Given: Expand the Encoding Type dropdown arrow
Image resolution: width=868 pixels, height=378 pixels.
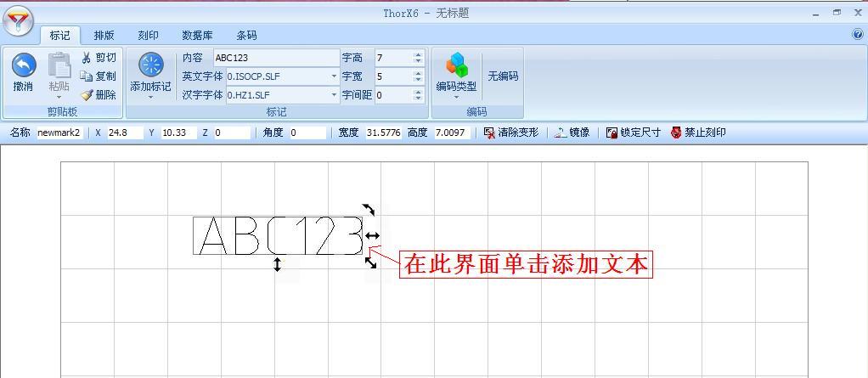Looking at the screenshot, I should pyautogui.click(x=457, y=98).
